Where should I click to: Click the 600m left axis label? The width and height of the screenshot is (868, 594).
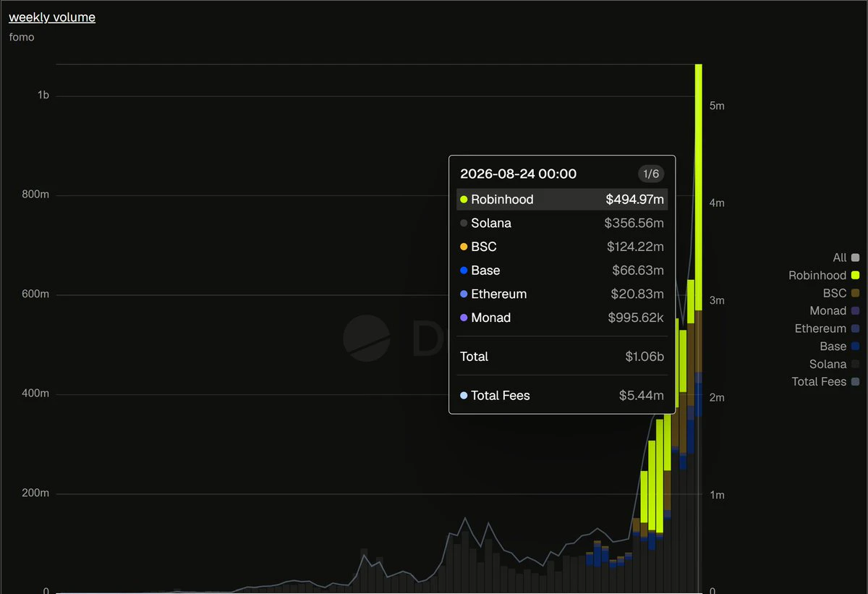(34, 294)
